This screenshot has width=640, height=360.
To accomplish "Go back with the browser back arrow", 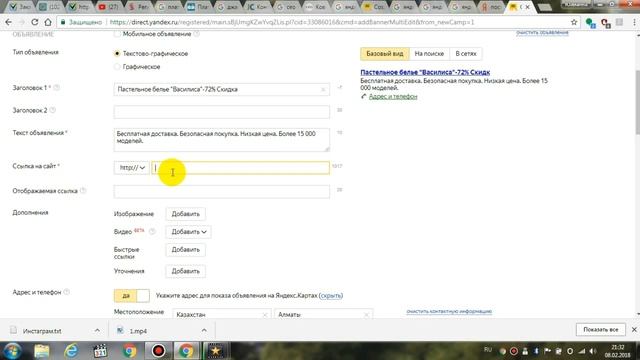I will pos(8,22).
